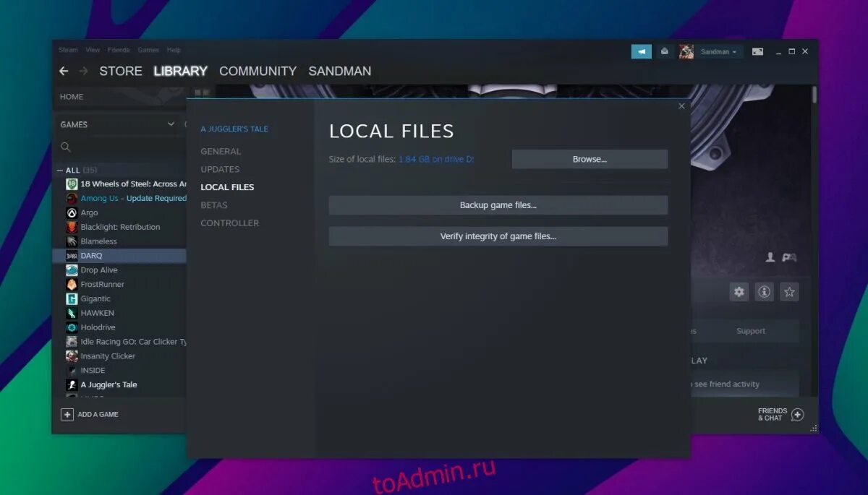The image size is (868, 495).
Task: Click the Argo game icon
Action: [x=72, y=212]
